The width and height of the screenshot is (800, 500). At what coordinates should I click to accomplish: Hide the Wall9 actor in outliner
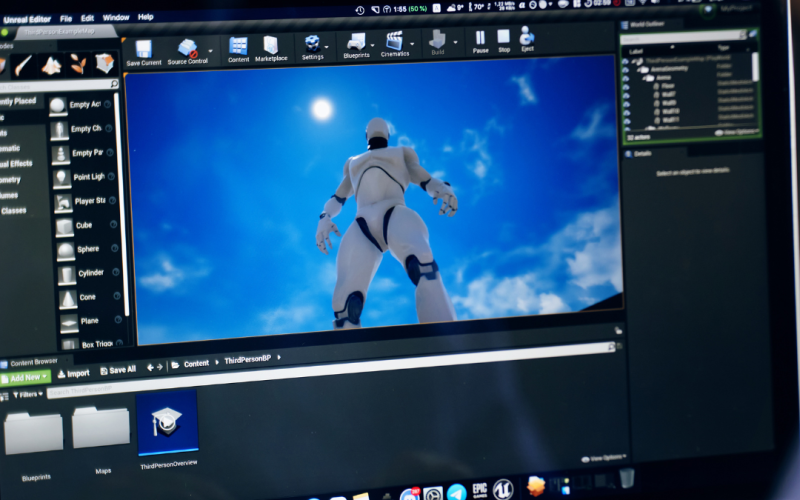click(x=627, y=105)
